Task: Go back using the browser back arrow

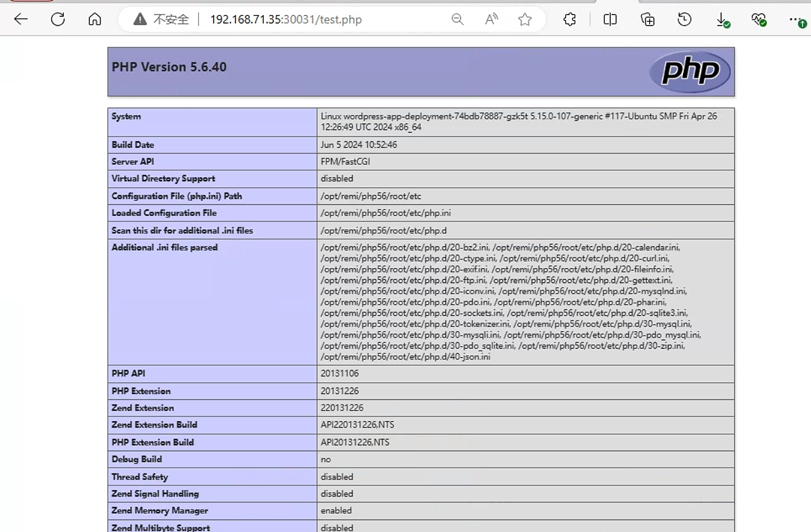Action: [21, 19]
